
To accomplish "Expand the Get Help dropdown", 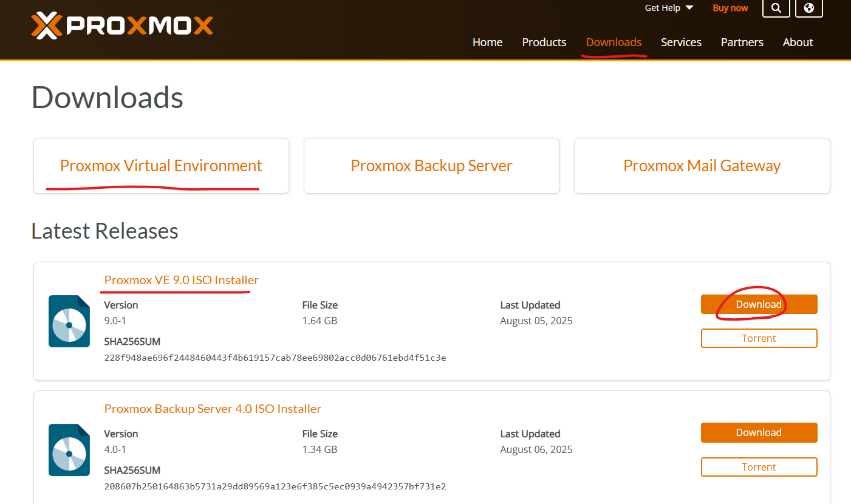I will coord(669,8).
